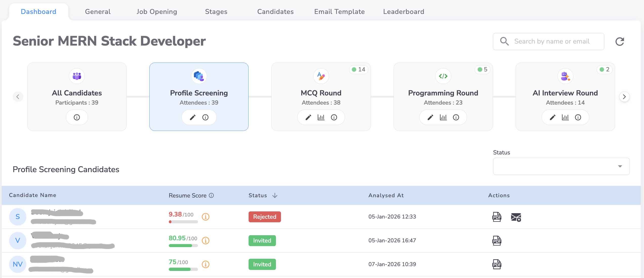Image resolution: width=644 pixels, height=278 pixels.
Task: Open PDF for candidate scored 75
Action: pos(497,264)
